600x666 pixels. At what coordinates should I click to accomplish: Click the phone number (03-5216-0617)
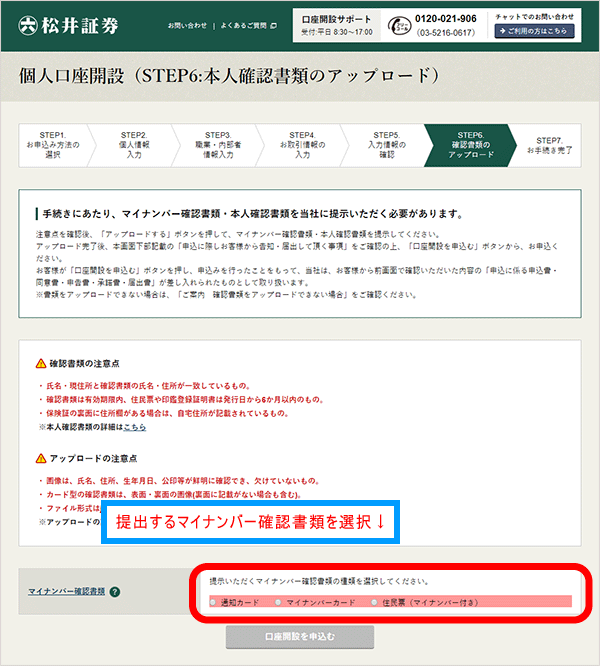(445, 33)
